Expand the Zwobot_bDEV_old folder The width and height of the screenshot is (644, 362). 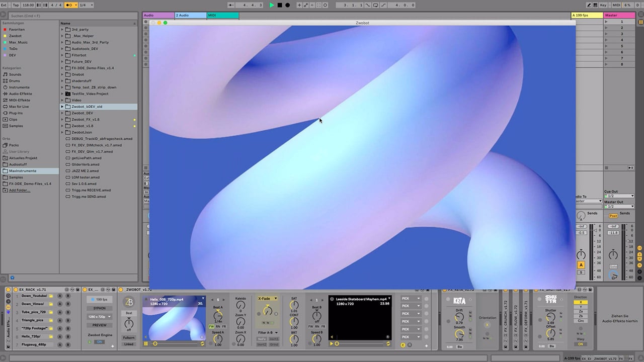coord(62,107)
